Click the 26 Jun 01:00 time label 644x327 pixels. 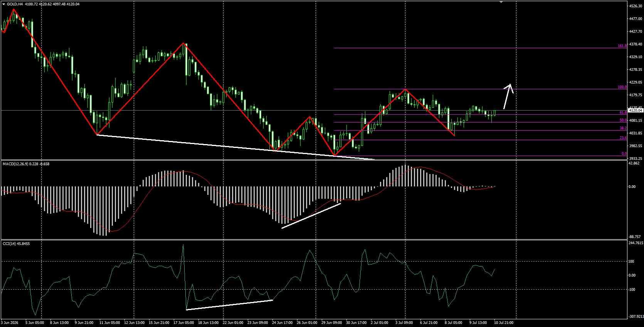coord(307,323)
